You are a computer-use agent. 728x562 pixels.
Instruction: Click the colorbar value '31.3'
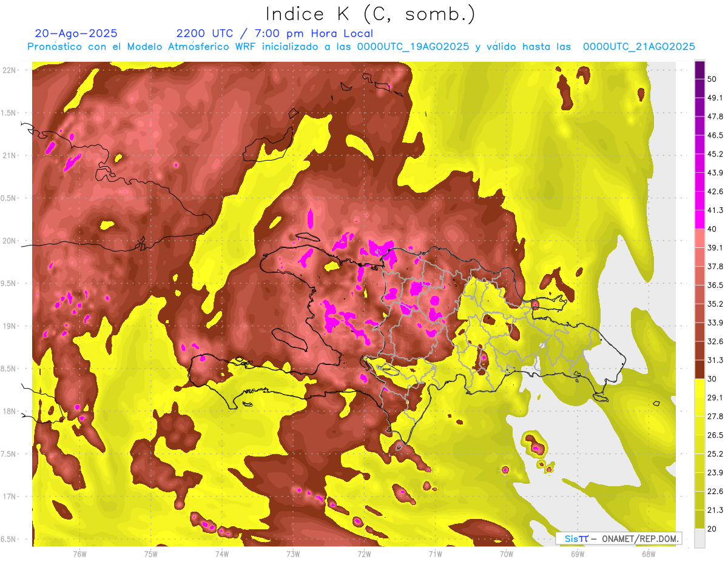(x=715, y=360)
